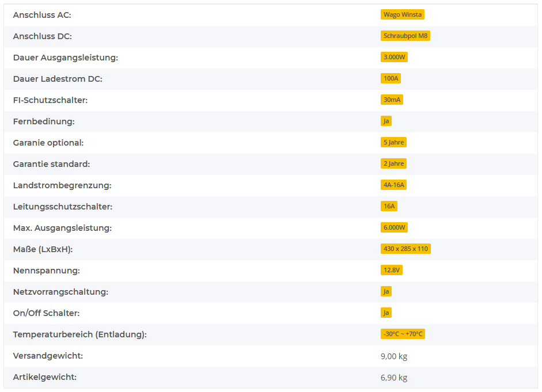Screen dimensions: 542x392
Task: Click the 'Wago Winsta' tag
Action: 403,14
